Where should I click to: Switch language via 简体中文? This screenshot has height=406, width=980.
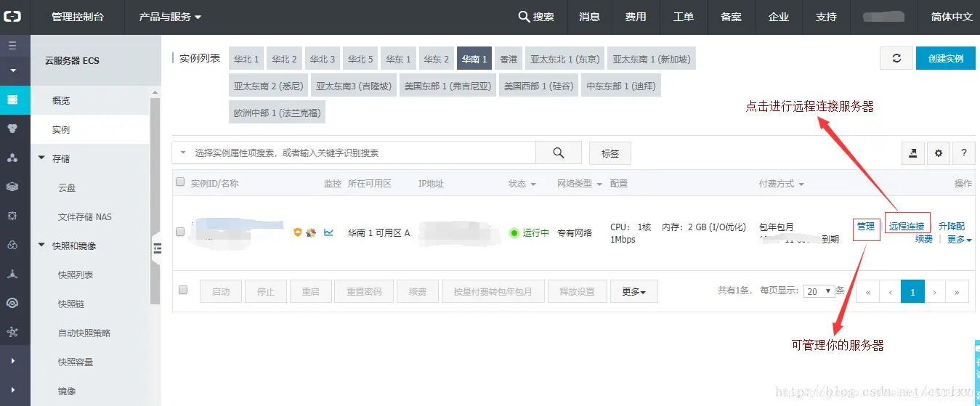952,17
